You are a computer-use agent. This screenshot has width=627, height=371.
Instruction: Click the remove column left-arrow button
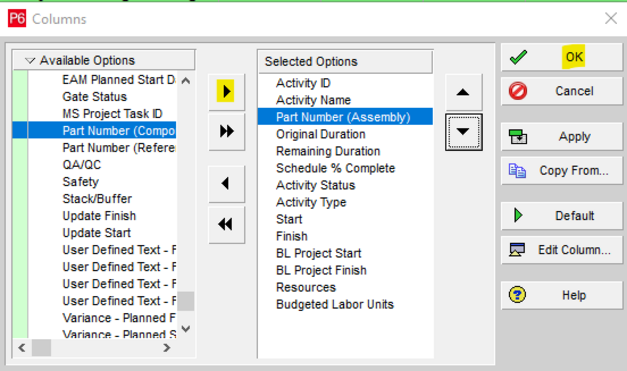(x=226, y=184)
